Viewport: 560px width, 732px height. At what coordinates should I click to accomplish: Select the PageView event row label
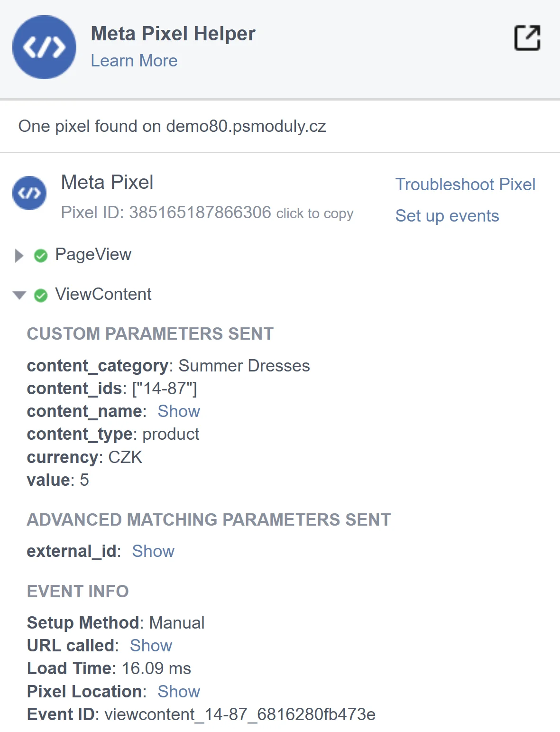point(93,255)
